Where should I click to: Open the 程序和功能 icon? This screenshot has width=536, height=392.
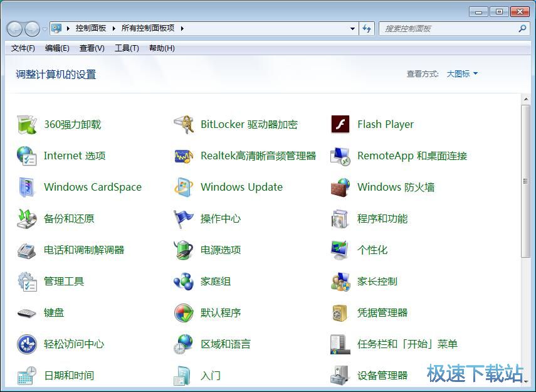click(340, 218)
